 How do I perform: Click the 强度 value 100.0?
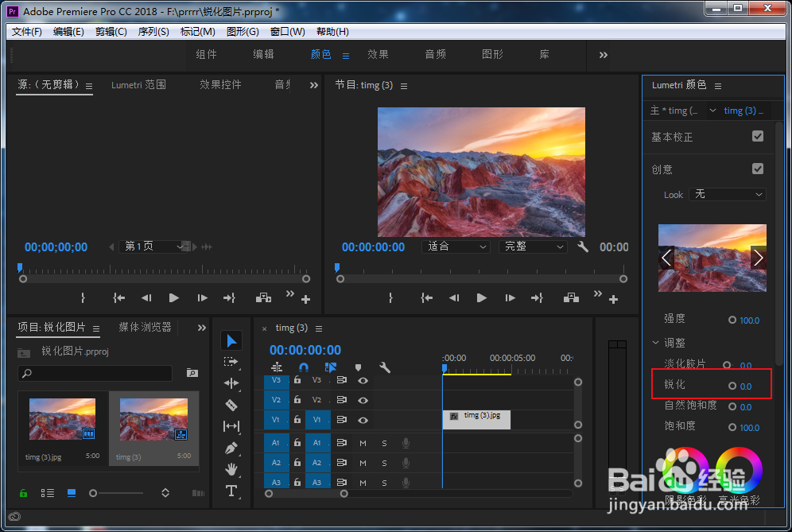[750, 320]
